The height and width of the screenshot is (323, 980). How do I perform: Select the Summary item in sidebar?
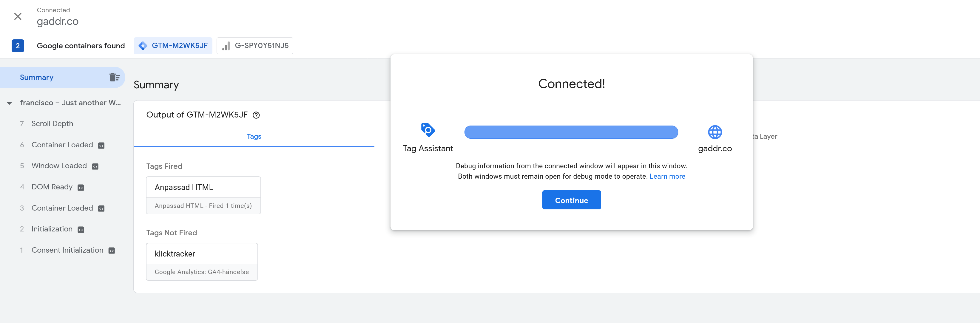click(36, 78)
